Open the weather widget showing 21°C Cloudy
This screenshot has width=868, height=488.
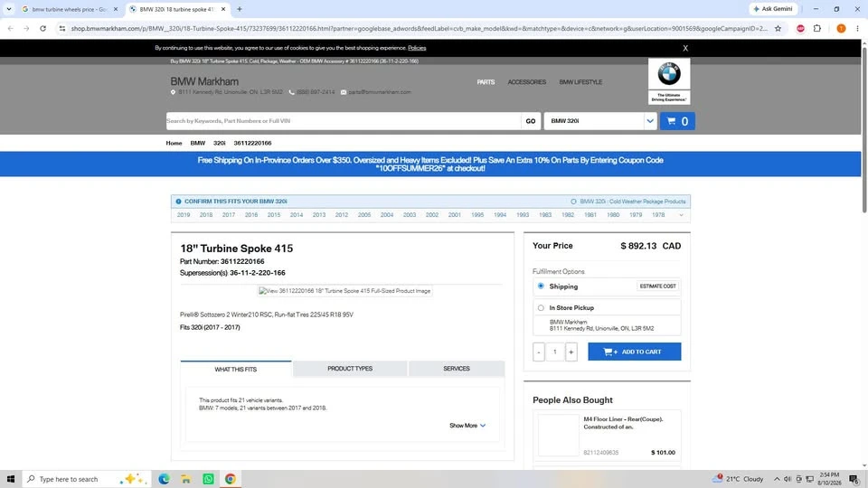pos(739,479)
